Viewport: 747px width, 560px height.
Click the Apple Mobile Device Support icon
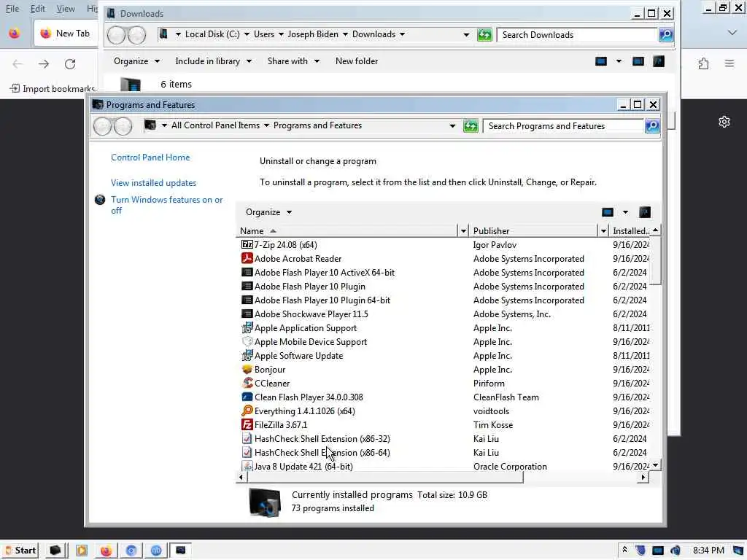point(247,341)
